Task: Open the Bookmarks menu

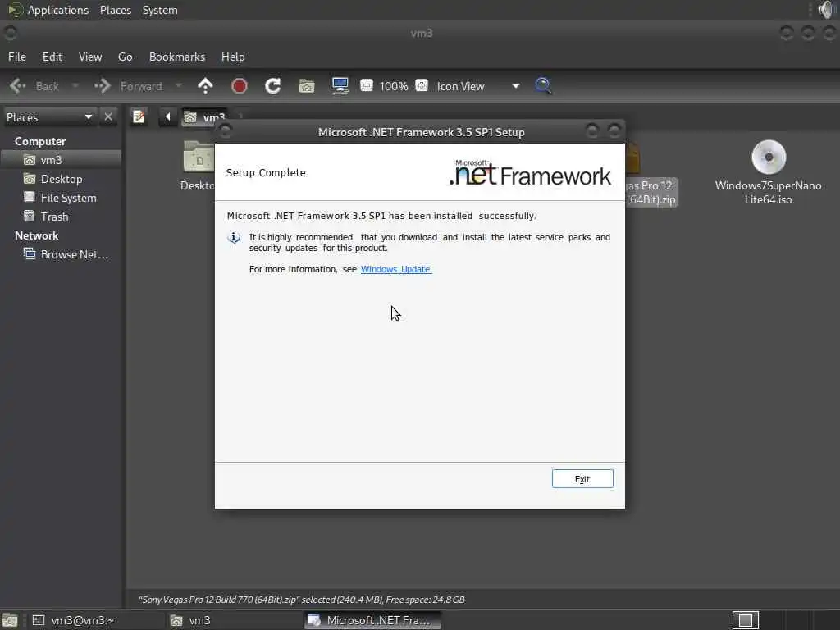Action: tap(177, 57)
